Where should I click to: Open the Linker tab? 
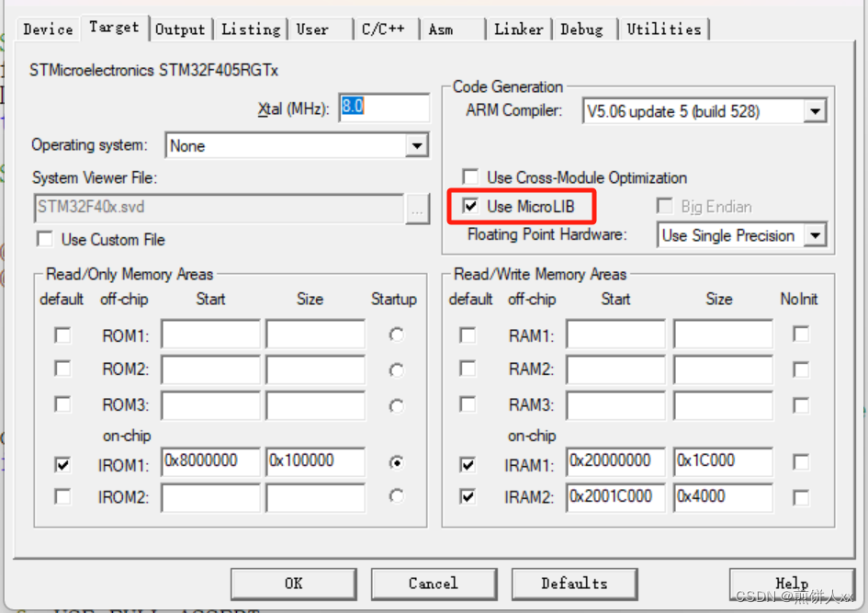518,28
